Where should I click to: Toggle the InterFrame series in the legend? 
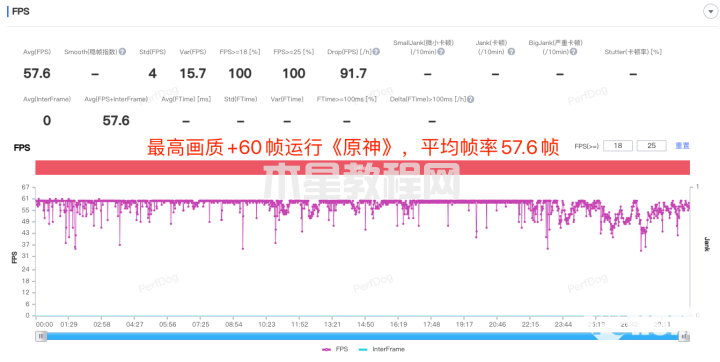[382, 349]
